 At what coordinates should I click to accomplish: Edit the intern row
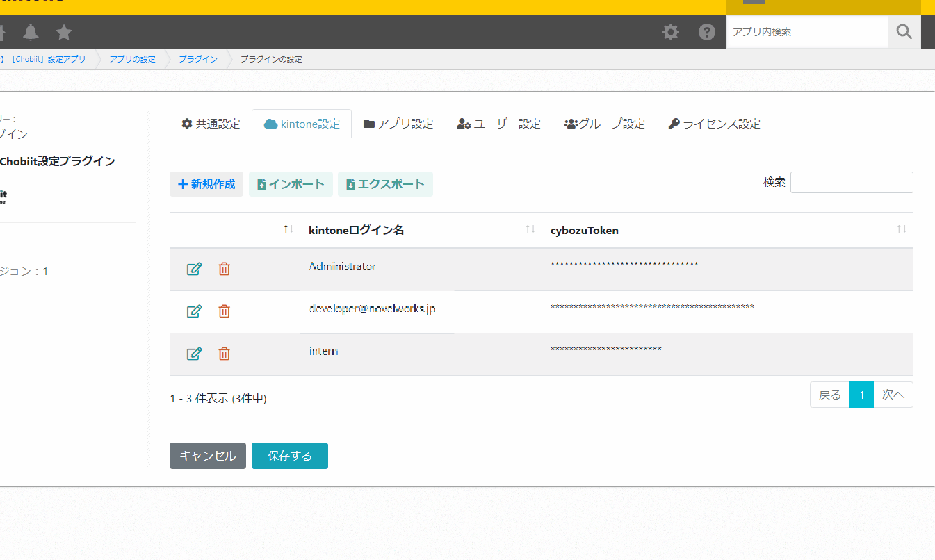tap(195, 354)
